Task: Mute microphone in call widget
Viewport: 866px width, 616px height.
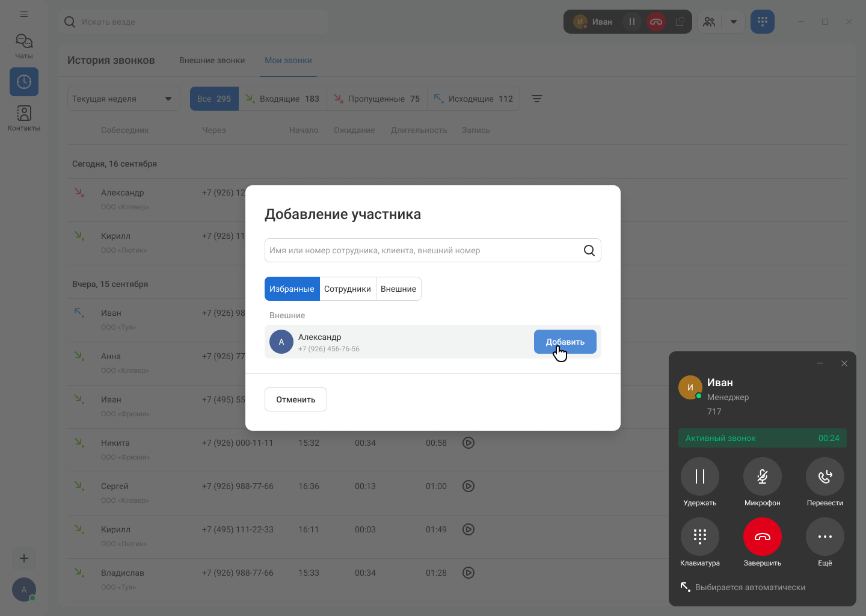Action: pyautogui.click(x=763, y=476)
